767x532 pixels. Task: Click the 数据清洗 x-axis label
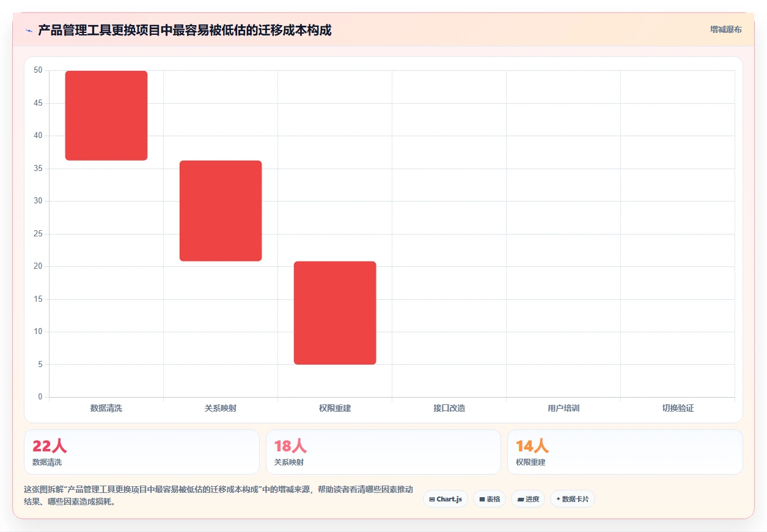pos(106,408)
